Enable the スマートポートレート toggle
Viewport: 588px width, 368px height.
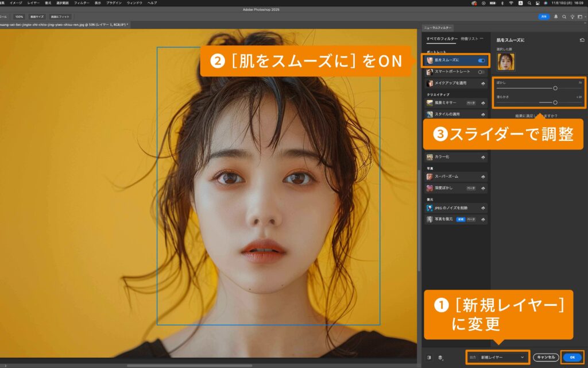click(x=481, y=72)
